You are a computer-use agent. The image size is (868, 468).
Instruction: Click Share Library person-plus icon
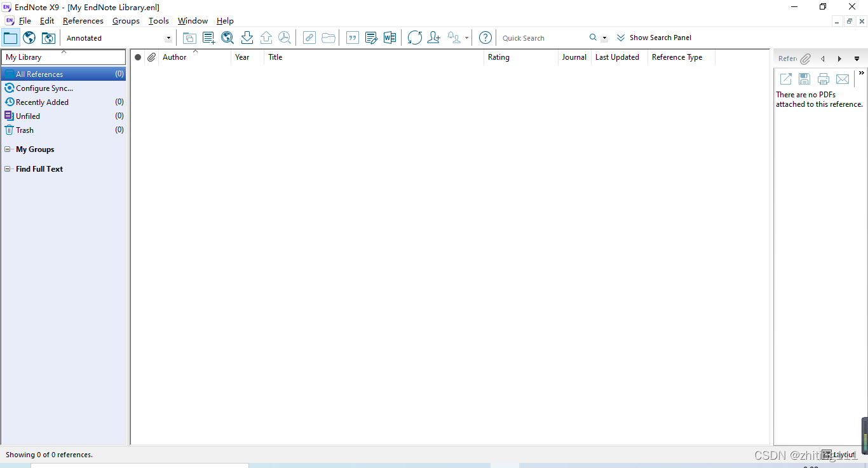[x=433, y=38]
